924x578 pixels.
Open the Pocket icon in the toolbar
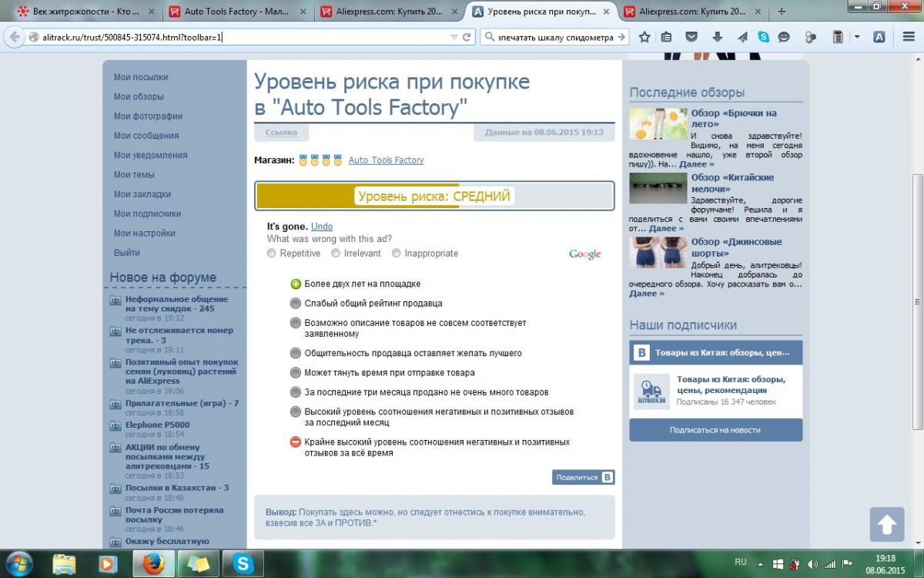point(692,37)
